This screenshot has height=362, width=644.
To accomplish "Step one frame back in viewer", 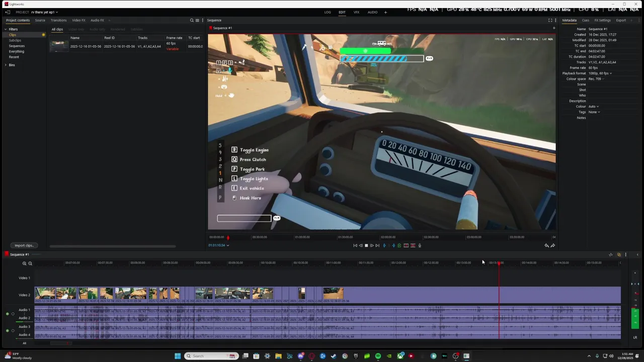I will (361, 245).
